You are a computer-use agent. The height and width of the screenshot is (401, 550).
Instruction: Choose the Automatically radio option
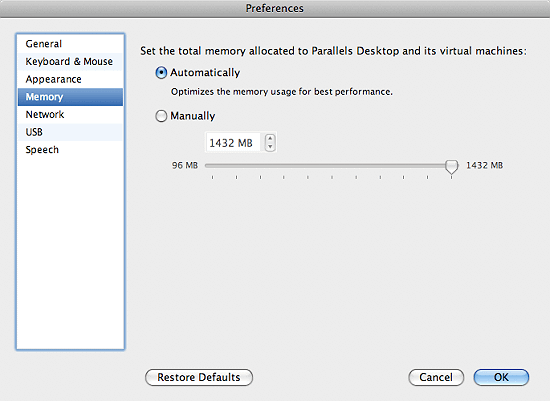pyautogui.click(x=161, y=73)
